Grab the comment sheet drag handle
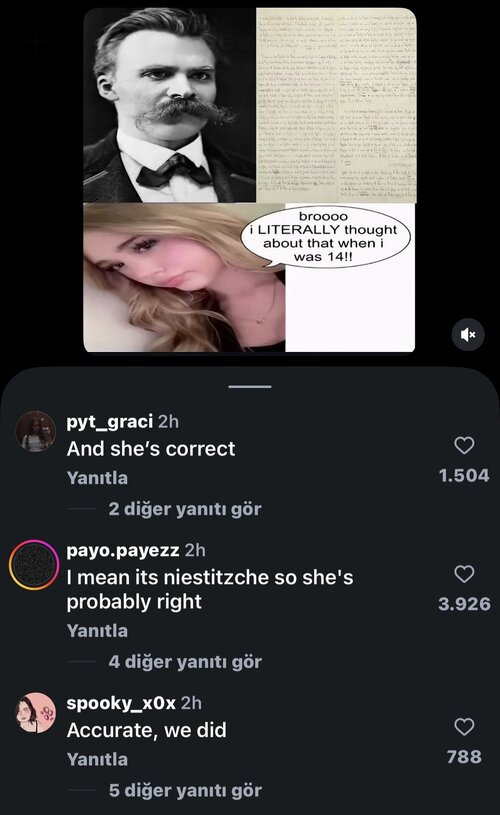 250,387
